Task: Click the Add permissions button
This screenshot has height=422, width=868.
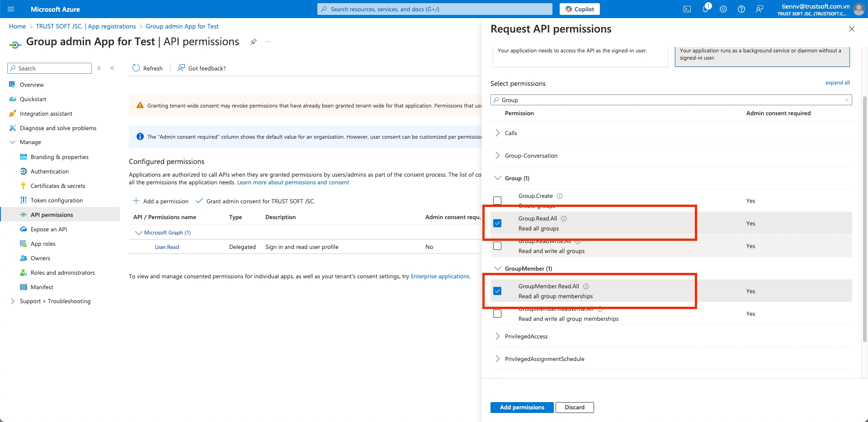Action: [x=522, y=408]
